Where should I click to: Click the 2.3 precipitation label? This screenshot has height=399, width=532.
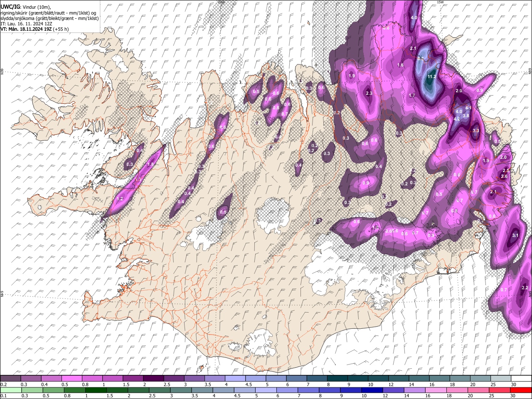[x=369, y=94]
